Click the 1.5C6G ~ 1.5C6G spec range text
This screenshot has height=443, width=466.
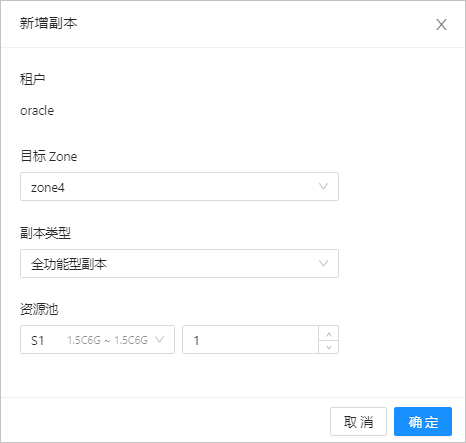107,340
